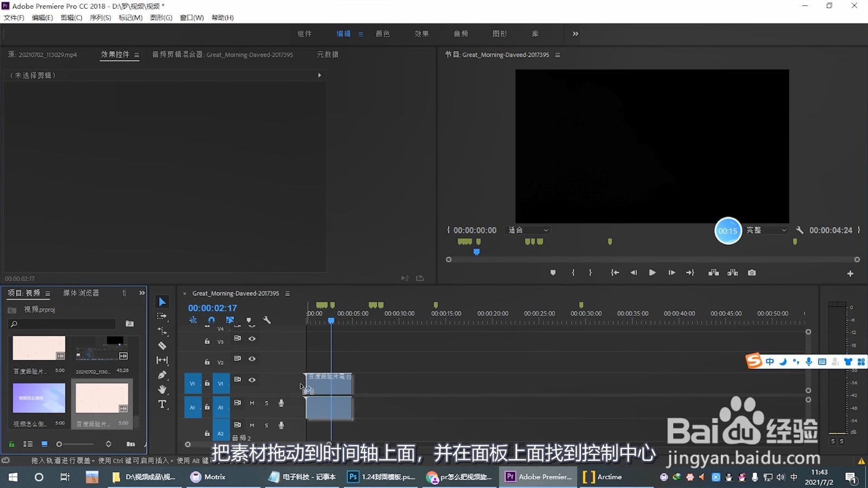This screenshot has height=488, width=868.
Task: Toggle lock on track V2
Action: tap(207, 362)
